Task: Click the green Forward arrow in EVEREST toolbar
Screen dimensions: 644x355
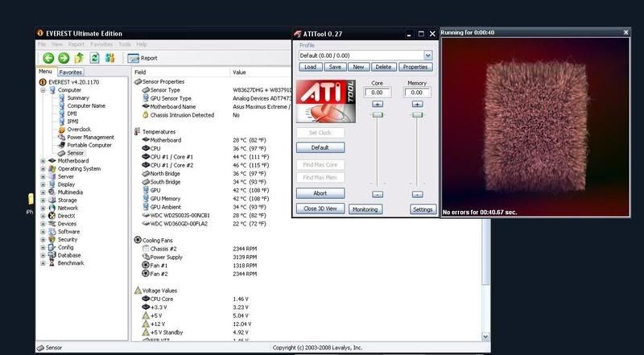Action: [x=64, y=58]
